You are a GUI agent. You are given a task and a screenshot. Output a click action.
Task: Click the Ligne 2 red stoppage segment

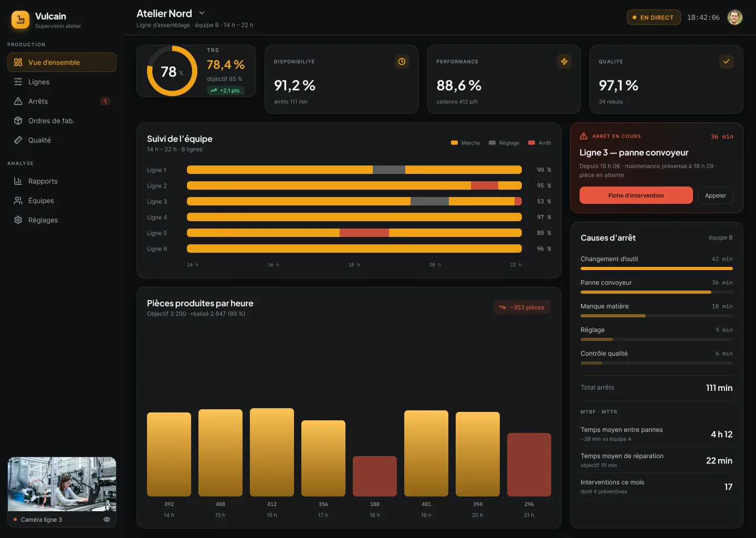pyautogui.click(x=485, y=185)
